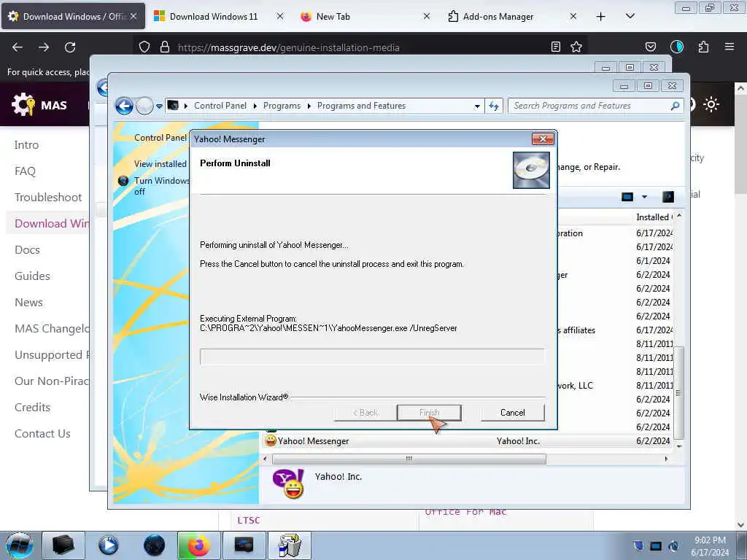Click the Installed On column header
Image resolution: width=747 pixels, height=560 pixels.
point(654,217)
